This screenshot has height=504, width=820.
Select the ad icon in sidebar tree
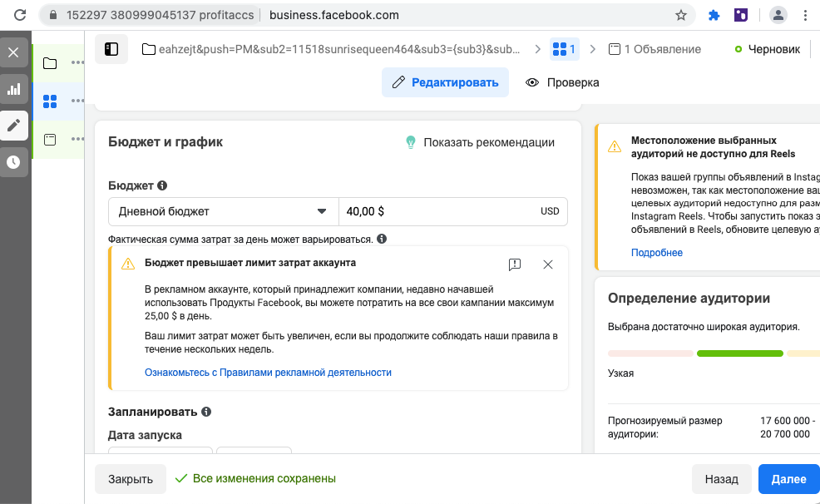[50, 140]
